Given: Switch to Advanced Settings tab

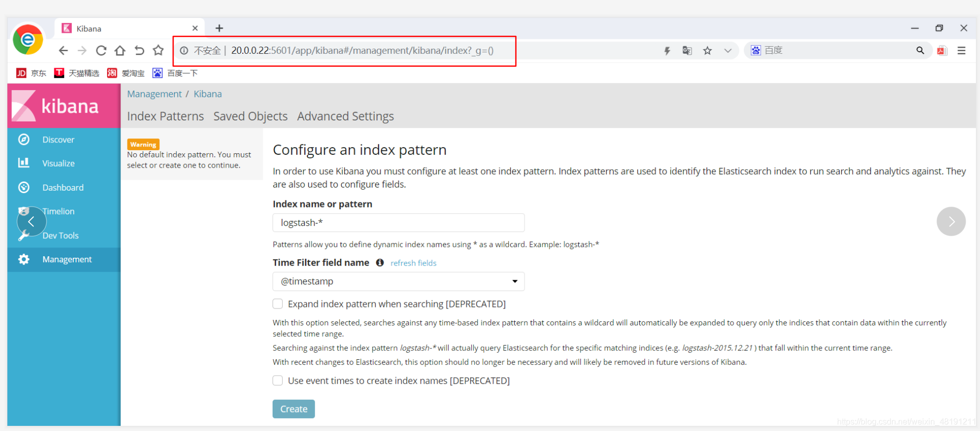Looking at the screenshot, I should tap(345, 116).
